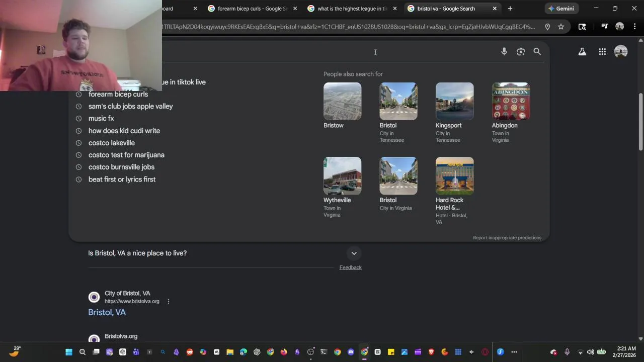Show taskbar overflow three-dot icons
Image resolution: width=644 pixels, height=362 pixels.
point(514,352)
